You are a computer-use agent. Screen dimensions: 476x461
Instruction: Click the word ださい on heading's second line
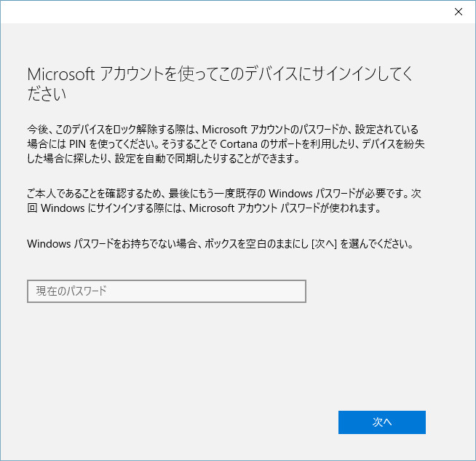pyautogui.click(x=47, y=94)
